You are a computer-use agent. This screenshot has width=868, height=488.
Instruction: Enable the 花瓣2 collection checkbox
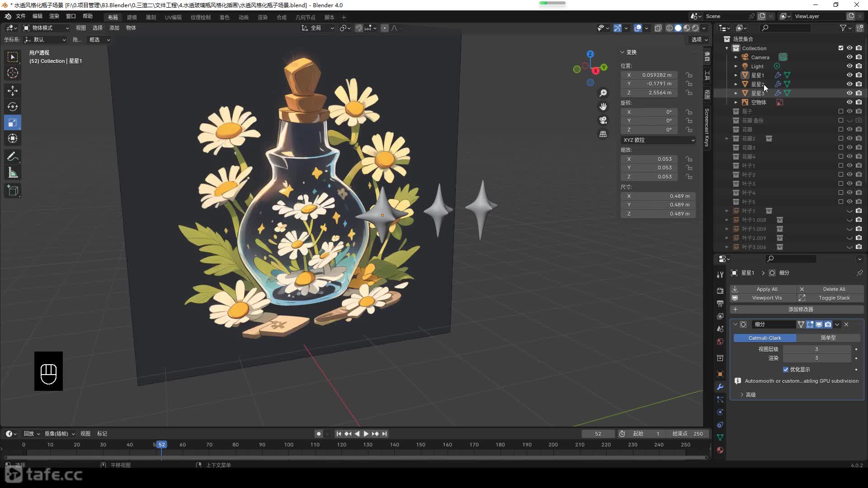[841, 138]
